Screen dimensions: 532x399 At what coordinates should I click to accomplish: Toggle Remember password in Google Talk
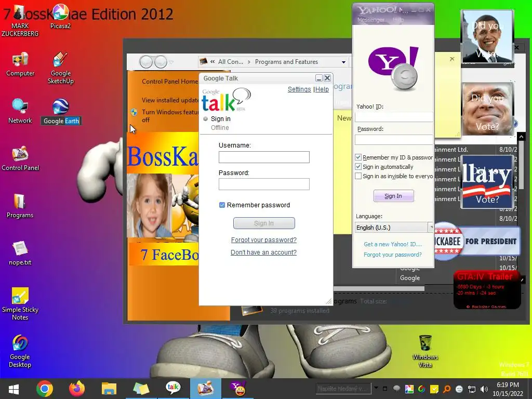coord(222,205)
